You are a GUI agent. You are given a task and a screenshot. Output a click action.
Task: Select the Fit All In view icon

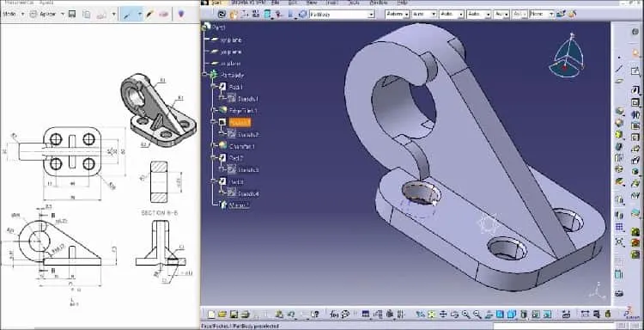click(432, 315)
